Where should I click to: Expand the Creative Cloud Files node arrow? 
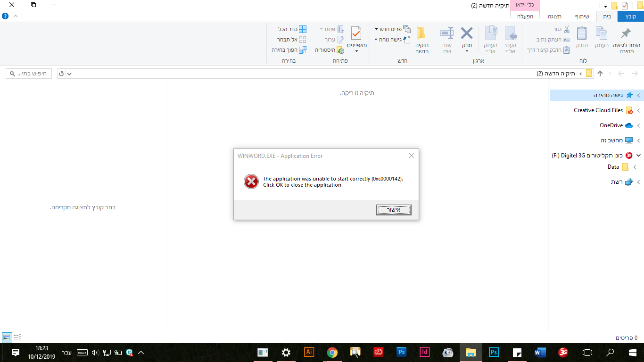tap(639, 110)
